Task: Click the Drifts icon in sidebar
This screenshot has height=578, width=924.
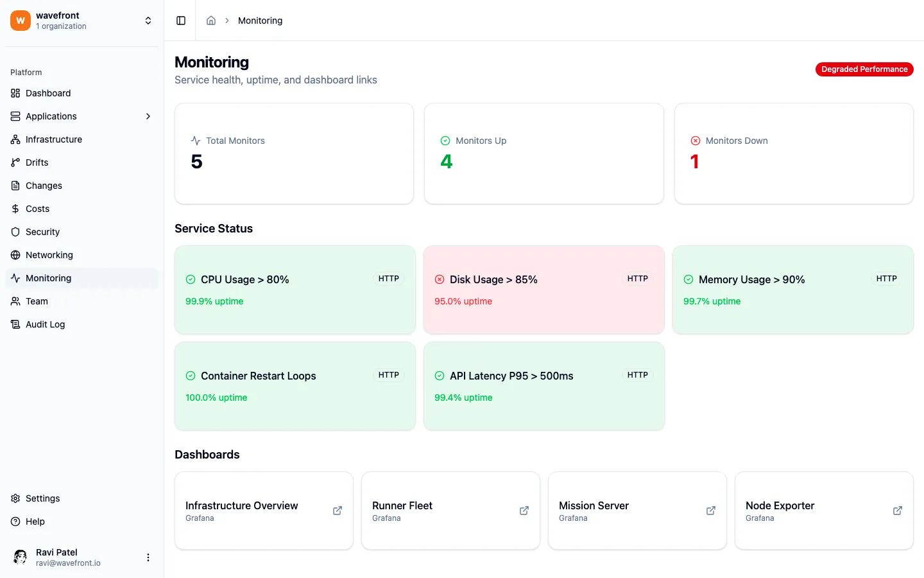Action: [14, 162]
